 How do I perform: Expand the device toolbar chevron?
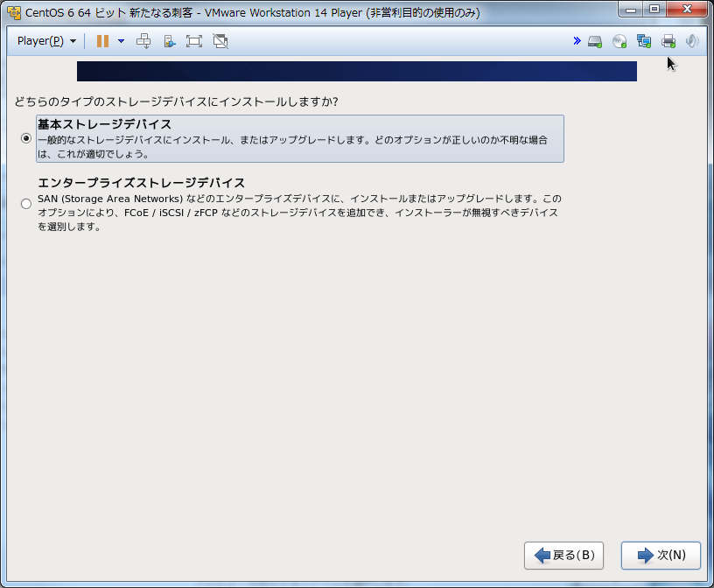577,41
